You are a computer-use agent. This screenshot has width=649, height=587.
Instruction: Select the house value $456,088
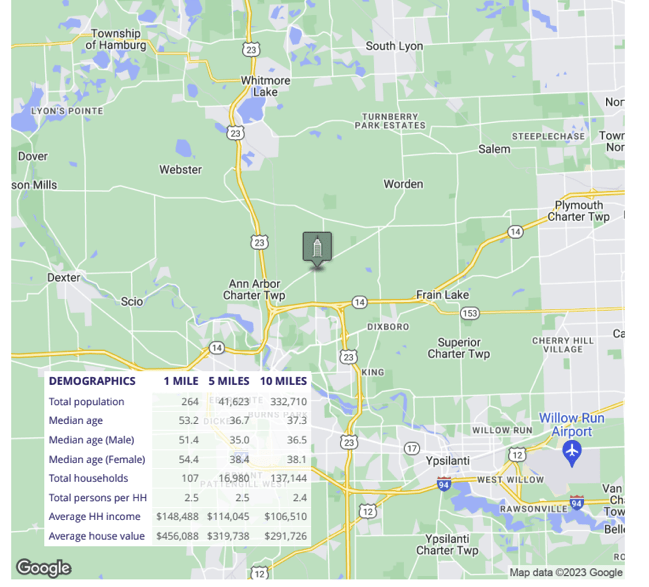(x=177, y=536)
